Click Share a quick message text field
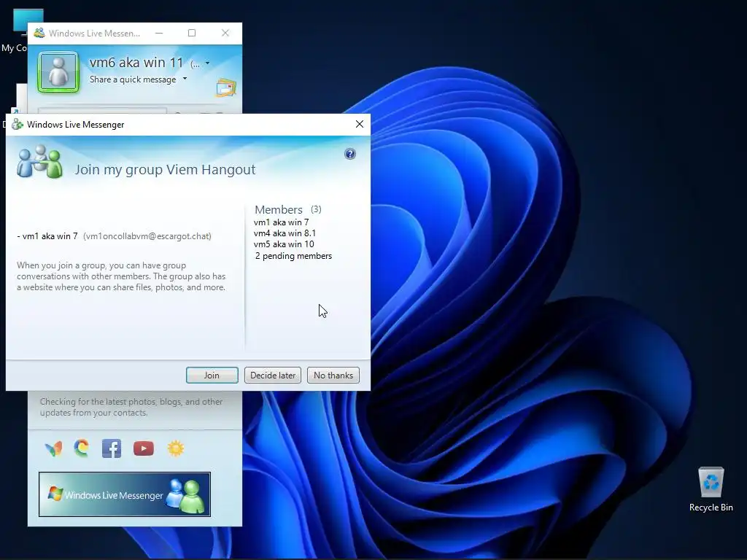Screen dimensions: 747x560 [133, 79]
